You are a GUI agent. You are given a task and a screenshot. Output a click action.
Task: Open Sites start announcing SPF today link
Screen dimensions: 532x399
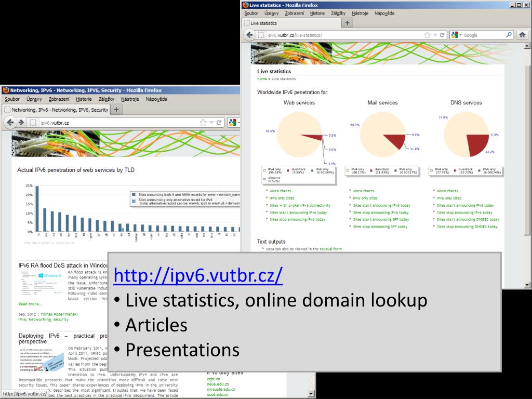381,220
